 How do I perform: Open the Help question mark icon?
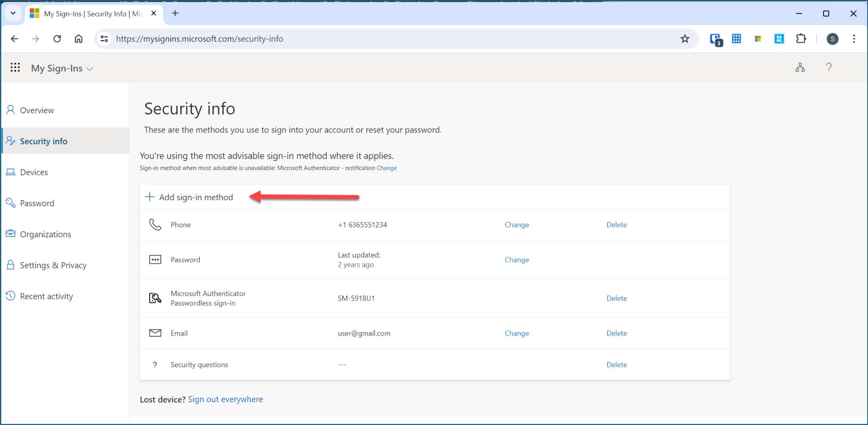point(829,67)
